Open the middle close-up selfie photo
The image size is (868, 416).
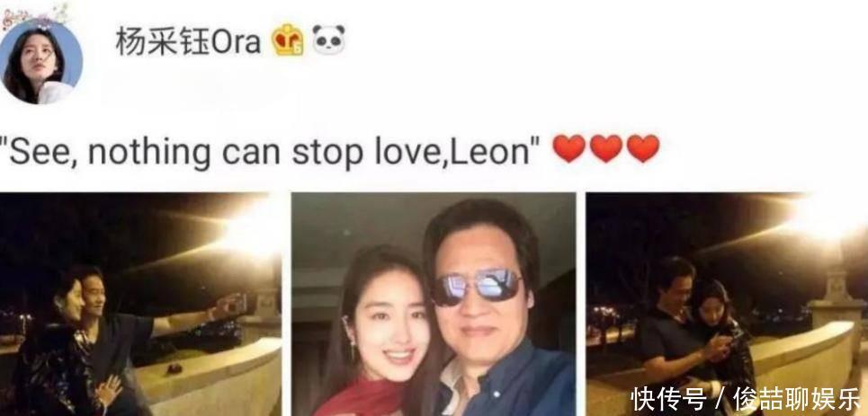(x=434, y=305)
